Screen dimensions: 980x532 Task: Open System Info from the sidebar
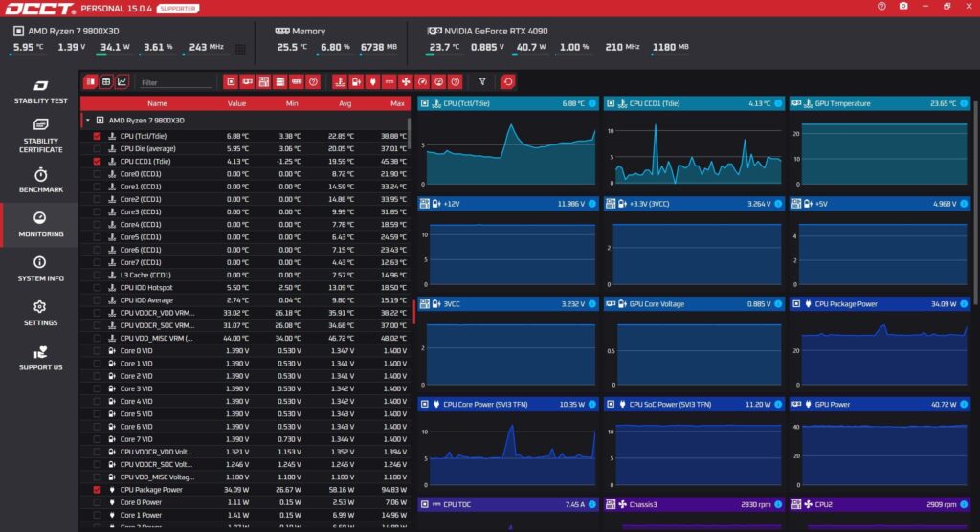coord(40,269)
